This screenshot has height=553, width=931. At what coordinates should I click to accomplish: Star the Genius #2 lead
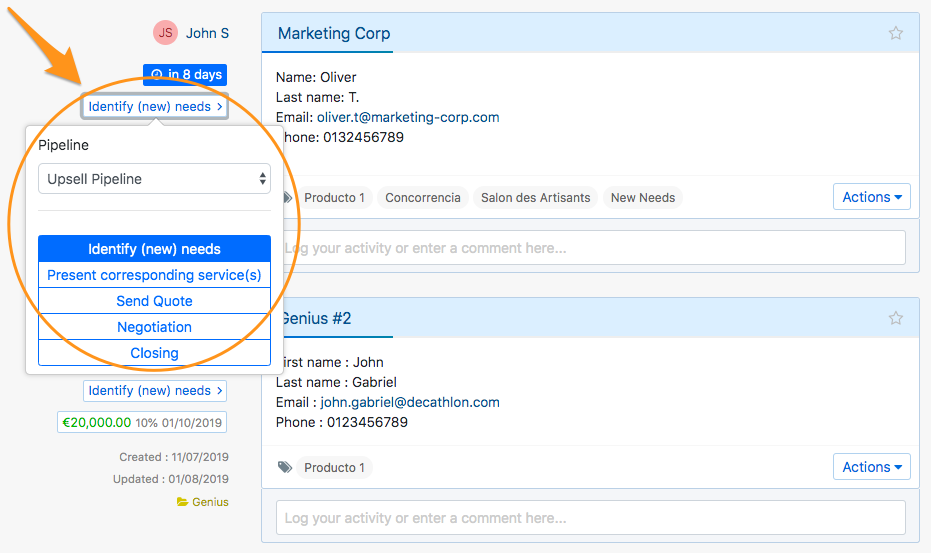895,318
